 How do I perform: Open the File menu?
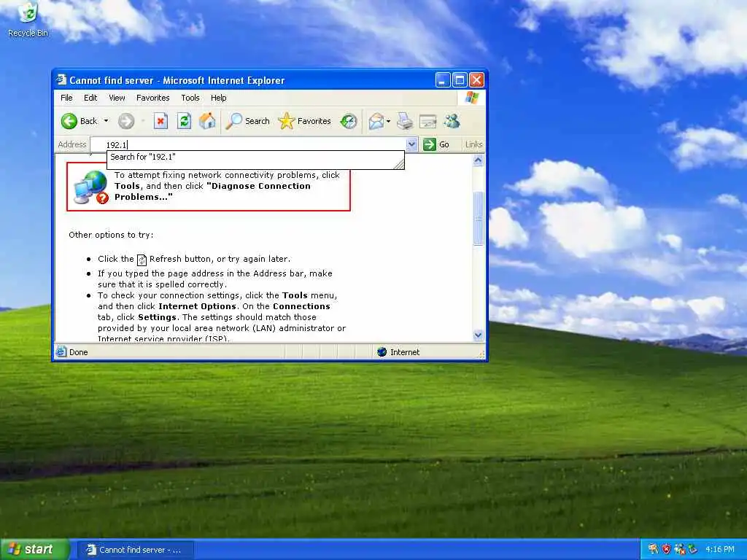click(66, 98)
